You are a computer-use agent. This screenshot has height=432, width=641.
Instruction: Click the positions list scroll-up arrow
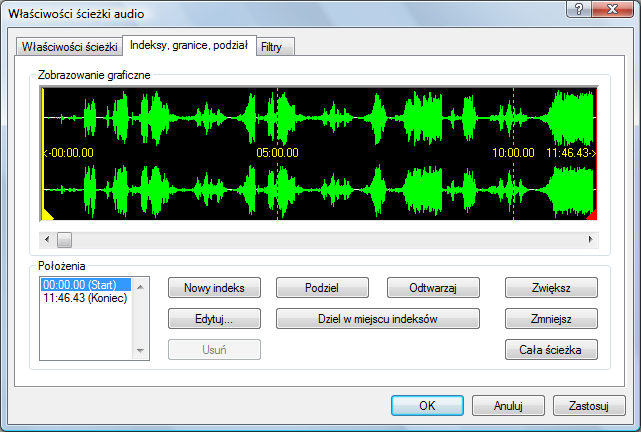click(x=140, y=287)
